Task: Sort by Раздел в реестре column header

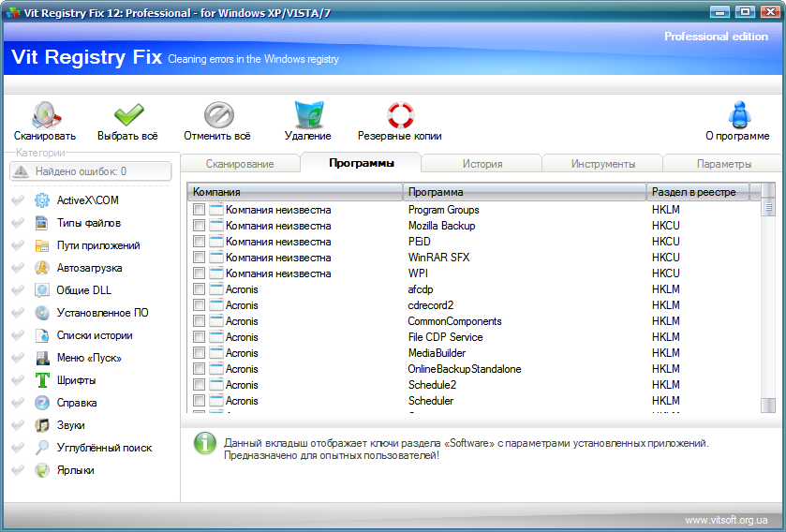Action: coord(698,192)
